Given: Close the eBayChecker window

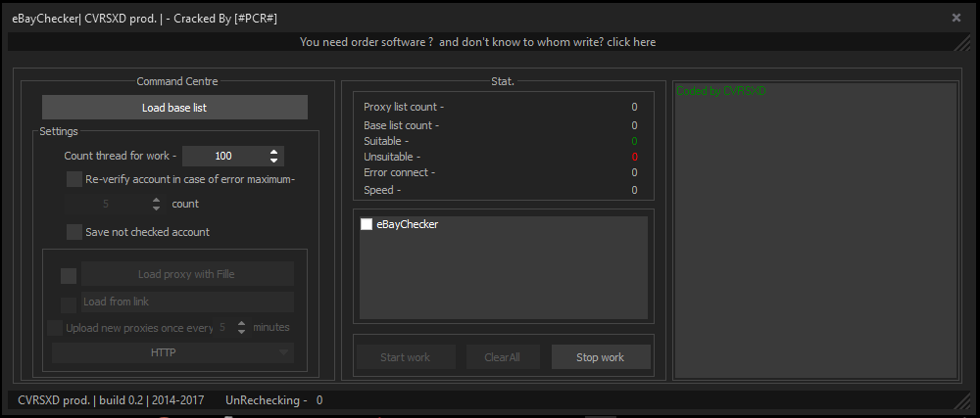Looking at the screenshot, I should click(956, 18).
